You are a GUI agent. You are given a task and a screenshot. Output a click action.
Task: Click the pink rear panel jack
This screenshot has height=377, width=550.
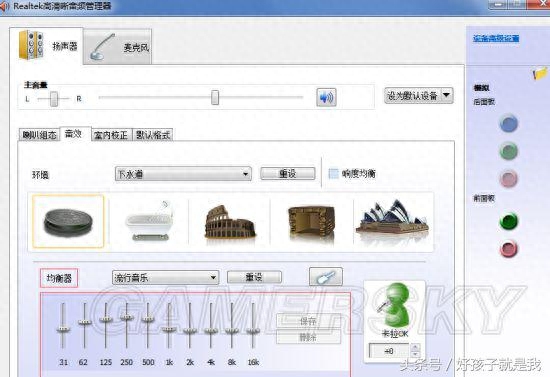click(509, 178)
